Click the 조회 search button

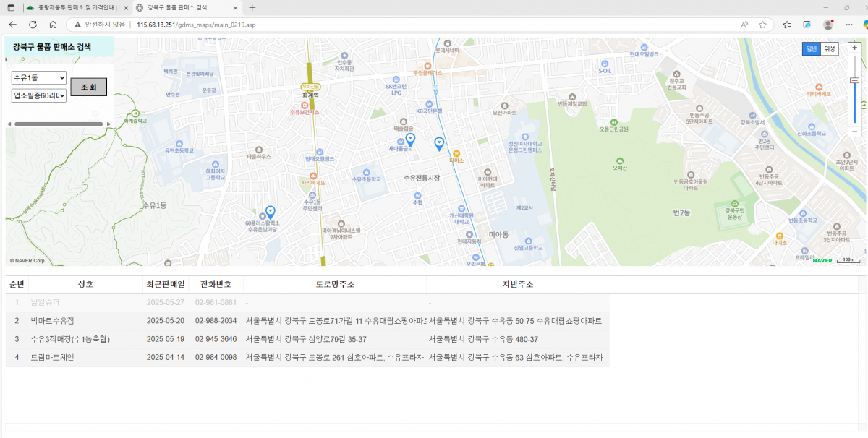88,87
